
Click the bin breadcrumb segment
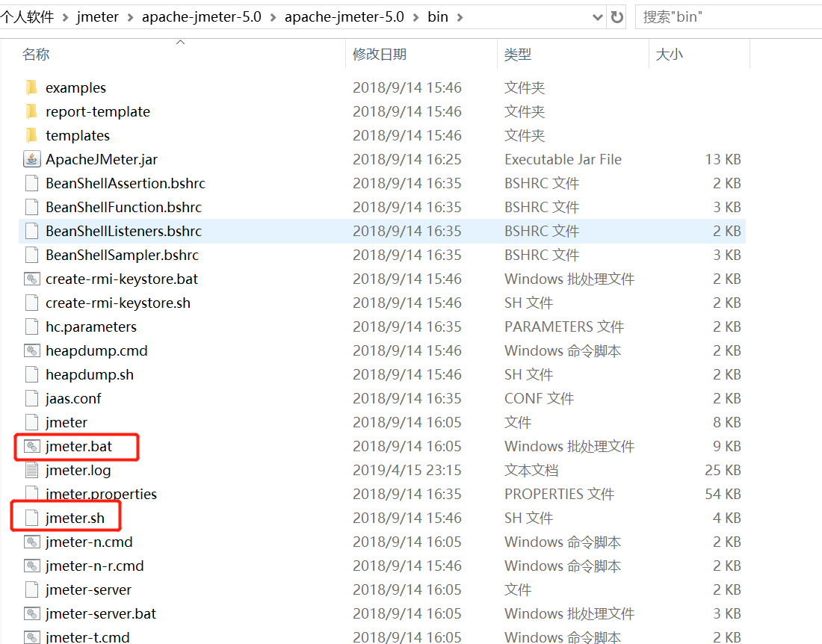438,17
